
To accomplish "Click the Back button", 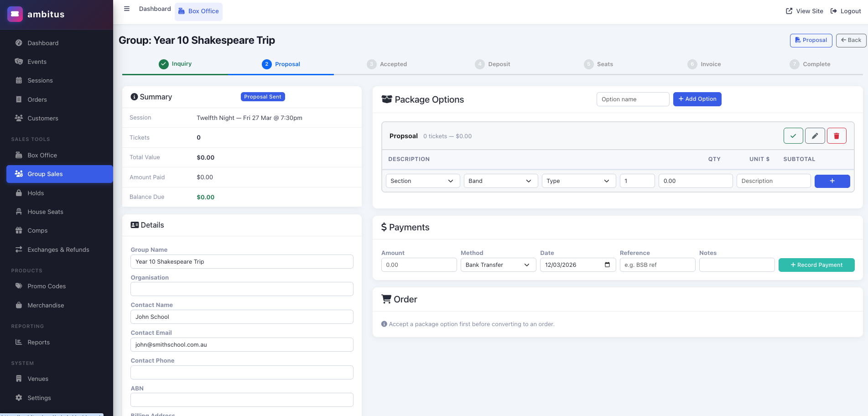I will tap(851, 40).
